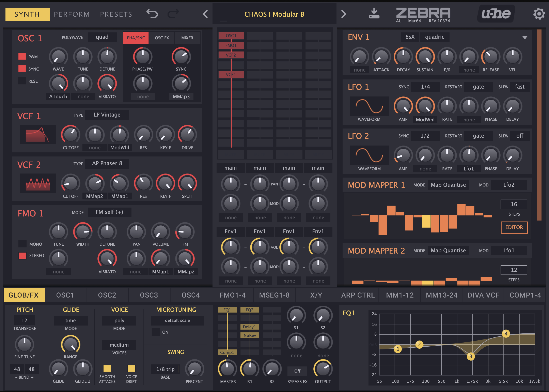Select the VCF2 module in the grid
The width and height of the screenshot is (549, 392).
pyautogui.click(x=231, y=55)
